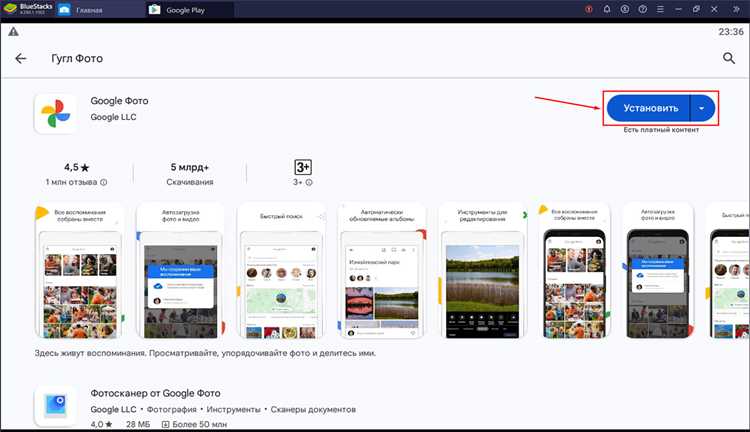The image size is (750, 432).
Task: Open the Photoscanner app icon
Action: pos(55,406)
